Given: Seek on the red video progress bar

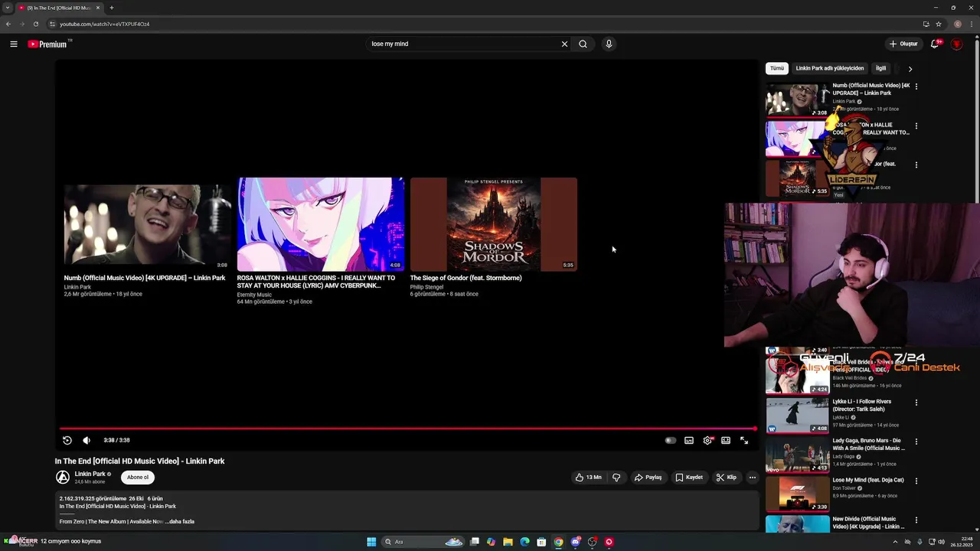Looking at the screenshot, I should (x=407, y=429).
